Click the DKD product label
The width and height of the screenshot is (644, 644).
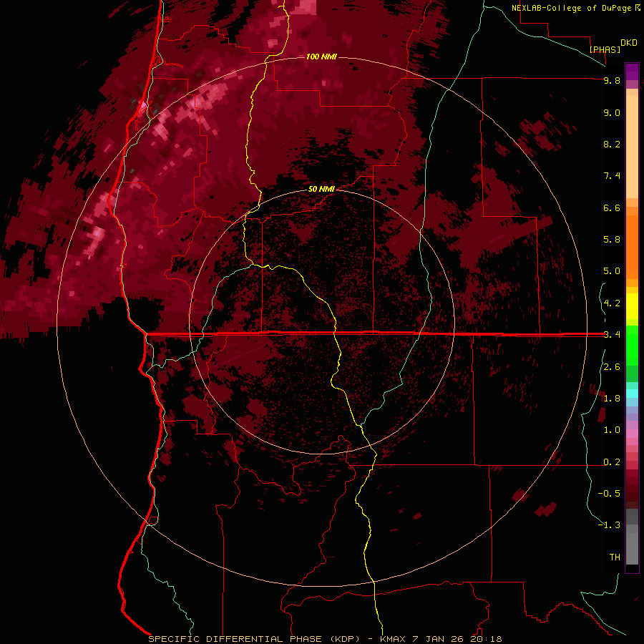(629, 43)
